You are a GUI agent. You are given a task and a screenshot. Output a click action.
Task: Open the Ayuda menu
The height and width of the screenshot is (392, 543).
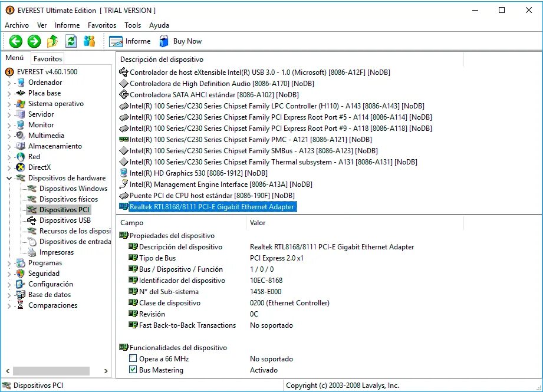coord(159,25)
